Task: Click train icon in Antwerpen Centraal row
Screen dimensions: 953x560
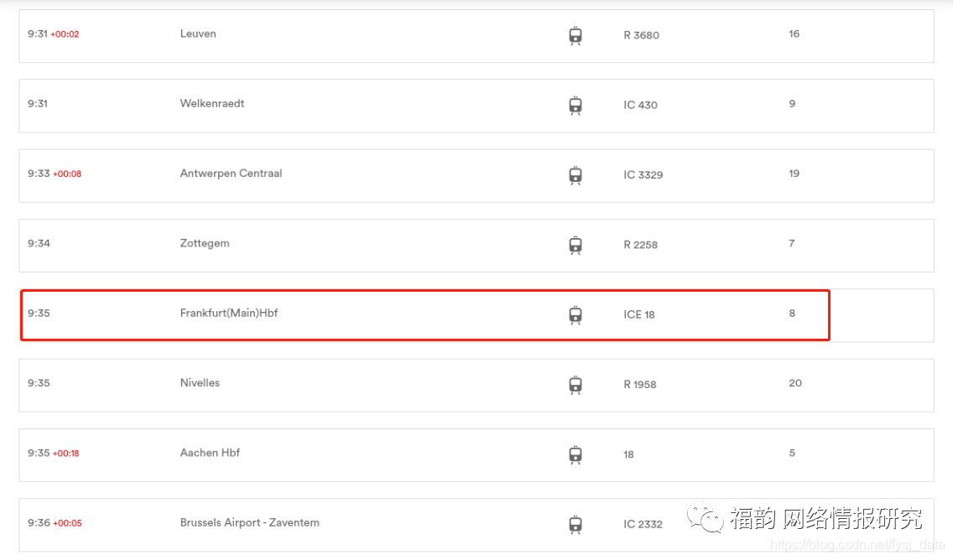Action: pos(575,175)
